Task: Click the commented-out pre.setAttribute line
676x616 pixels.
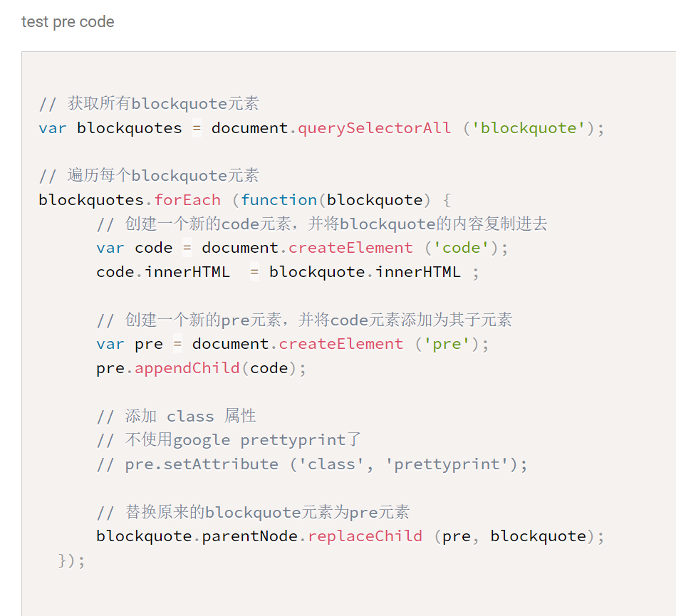Action: 312,464
